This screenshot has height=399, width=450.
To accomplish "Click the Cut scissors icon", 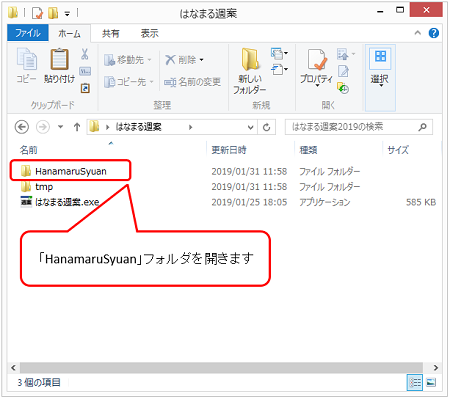I will click(85, 54).
